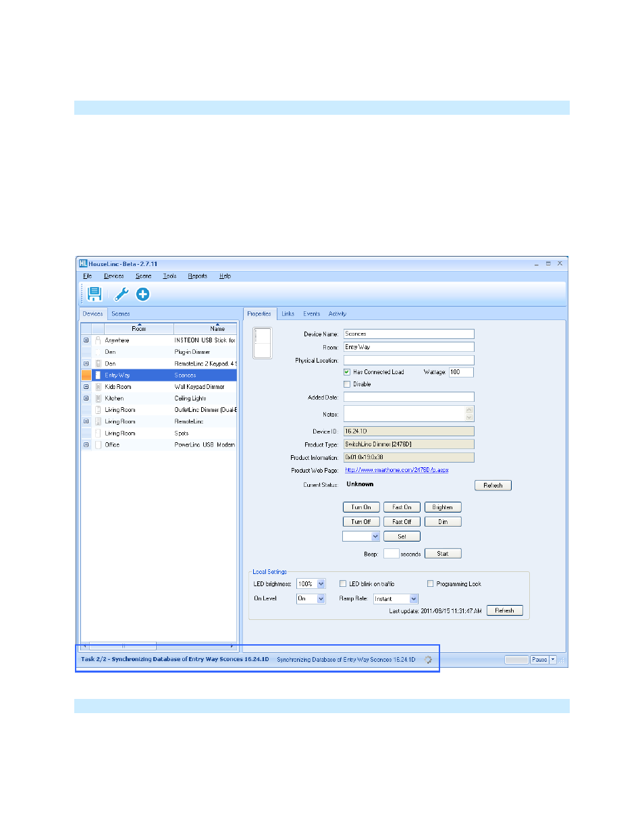The height and width of the screenshot is (834, 644).
Task: Expand the Living Room RemoteLinc row
Action: [86, 421]
